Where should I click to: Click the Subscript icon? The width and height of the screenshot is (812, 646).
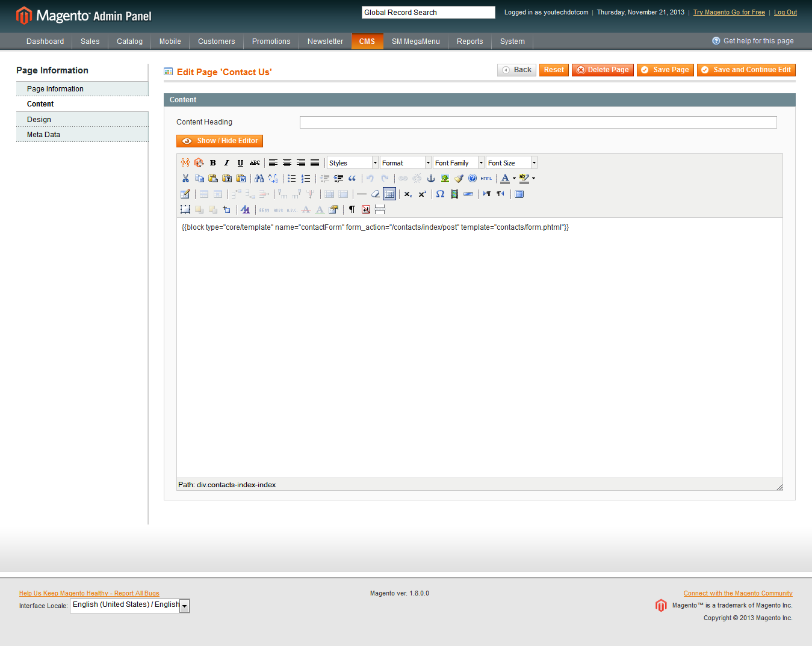pyautogui.click(x=408, y=194)
